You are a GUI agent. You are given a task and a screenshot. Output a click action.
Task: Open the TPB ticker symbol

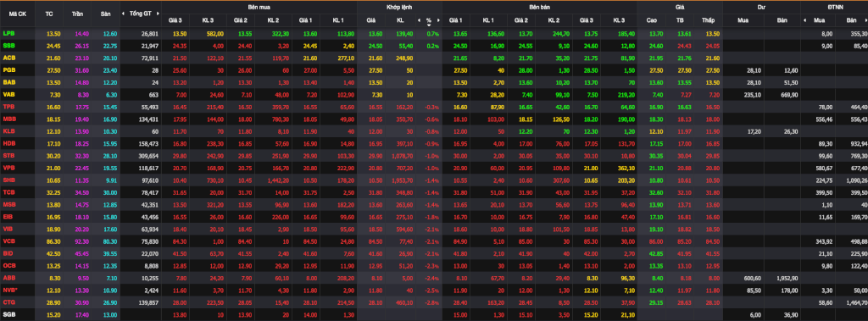[x=8, y=106]
